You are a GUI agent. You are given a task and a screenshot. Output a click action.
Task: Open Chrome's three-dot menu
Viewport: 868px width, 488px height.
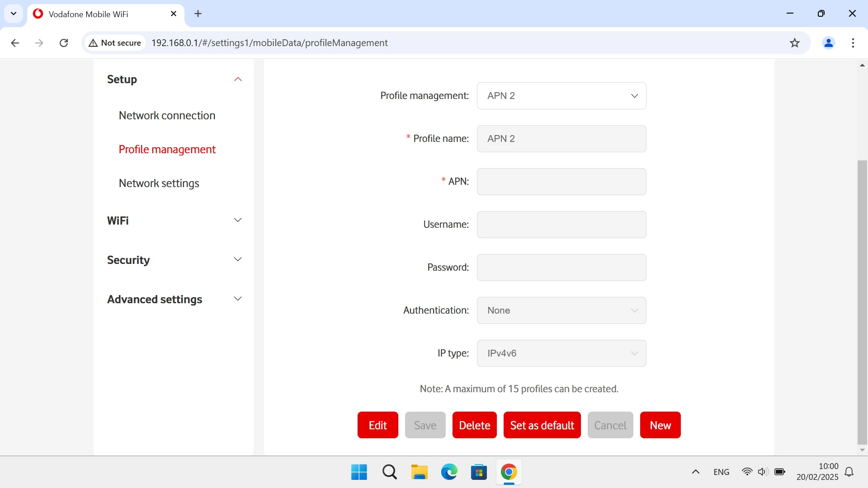pyautogui.click(x=853, y=43)
